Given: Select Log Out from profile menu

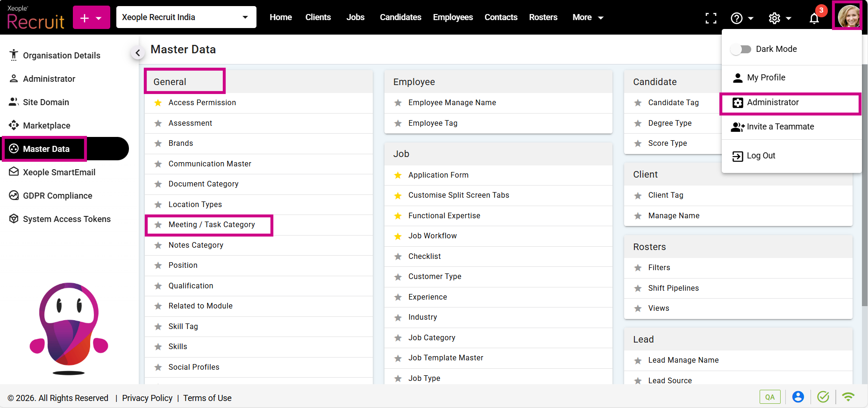Looking at the screenshot, I should (761, 156).
